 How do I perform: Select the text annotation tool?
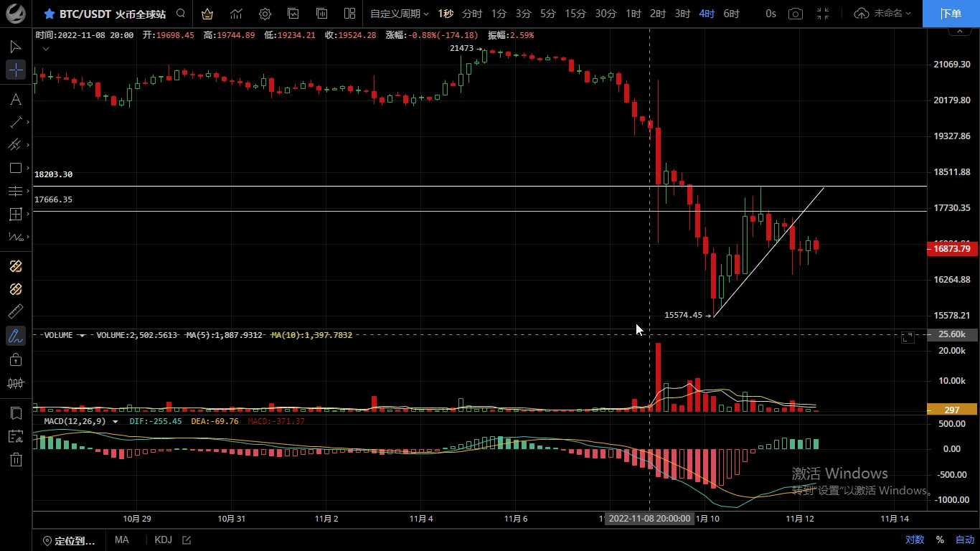click(16, 99)
